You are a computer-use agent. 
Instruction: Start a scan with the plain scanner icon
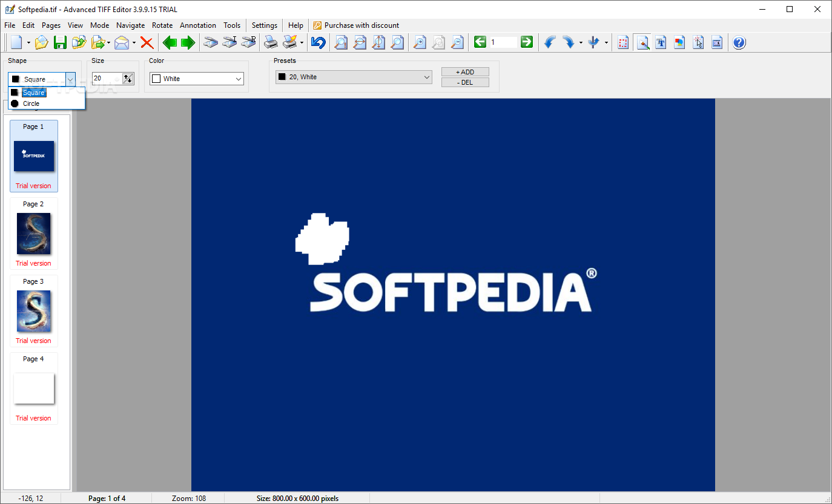(210, 42)
